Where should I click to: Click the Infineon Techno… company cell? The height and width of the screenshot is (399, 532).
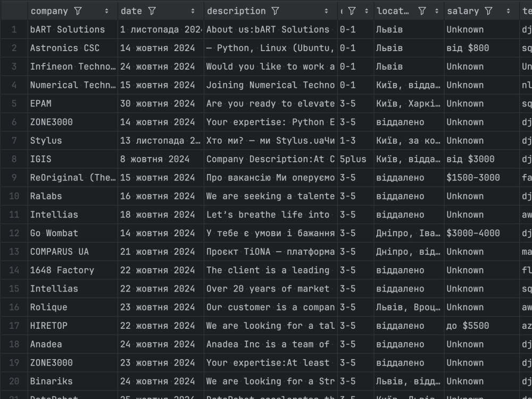72,66
